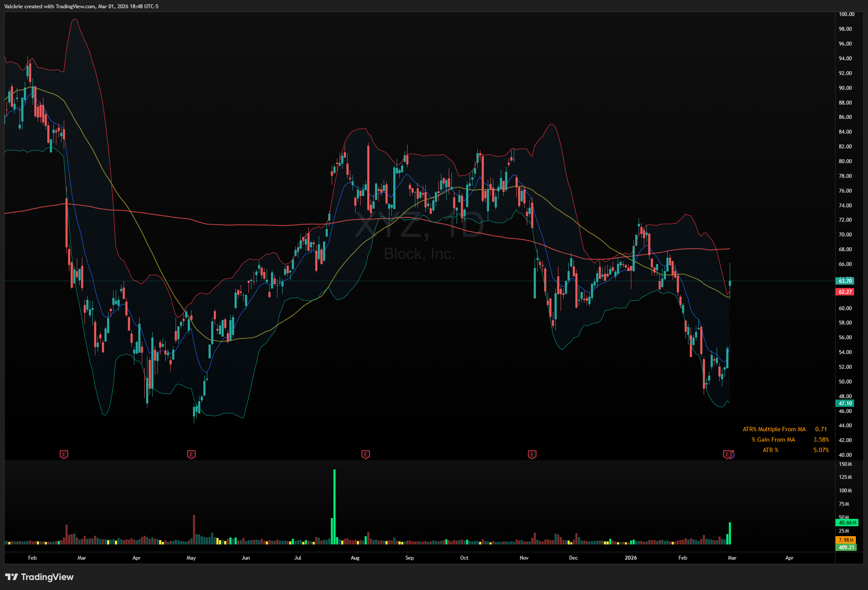Screen dimensions: 868x590
Task: Click the green 47.10 price label
Action: 845,403
